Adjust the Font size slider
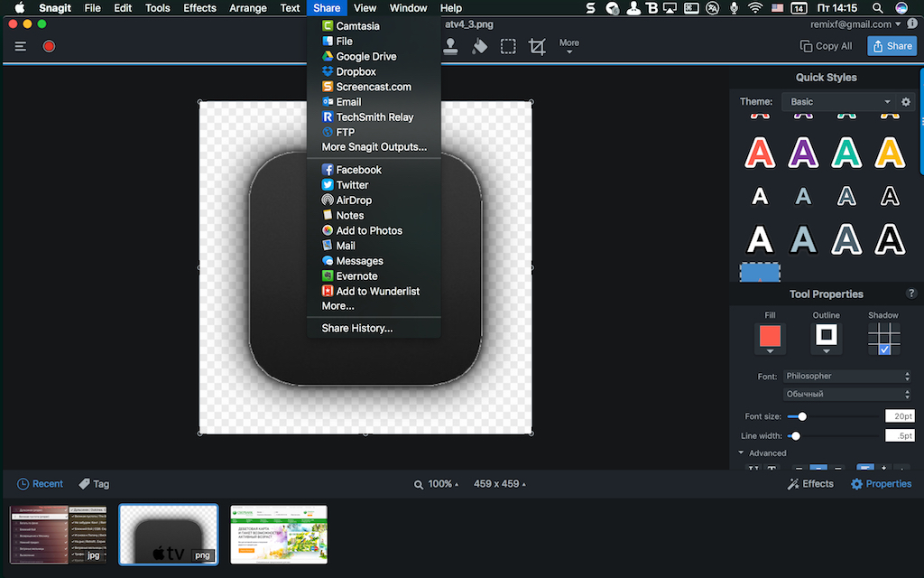The image size is (924, 578). point(802,416)
